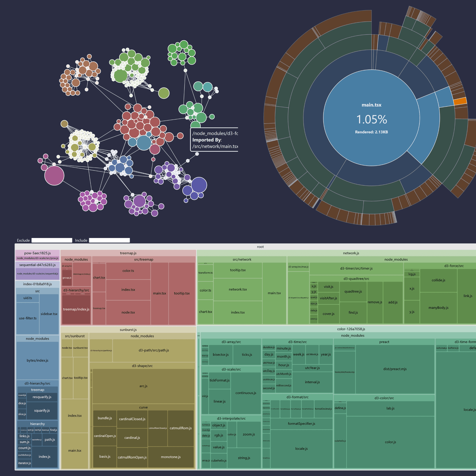The width and height of the screenshot is (476, 476).
Task: Click the monotone.js cell
Action: [171, 457]
